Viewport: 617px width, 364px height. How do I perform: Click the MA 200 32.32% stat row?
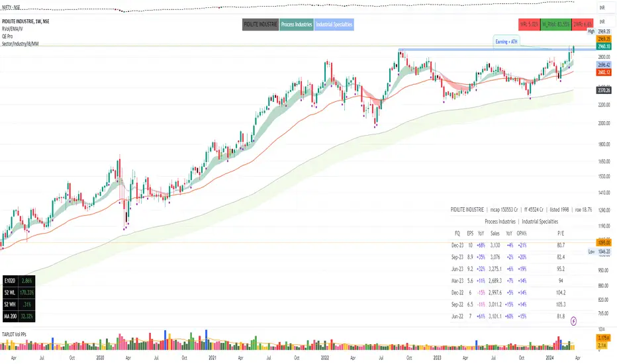point(19,316)
